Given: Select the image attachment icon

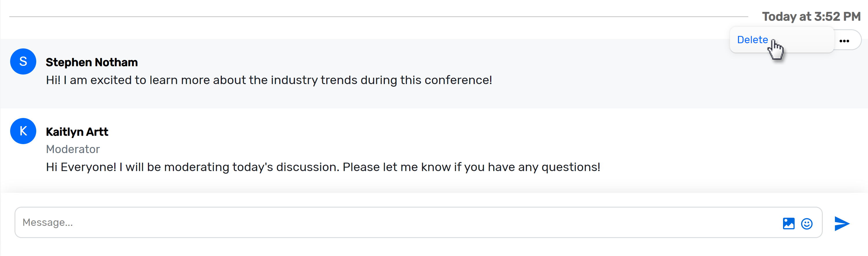Looking at the screenshot, I should pyautogui.click(x=788, y=223).
